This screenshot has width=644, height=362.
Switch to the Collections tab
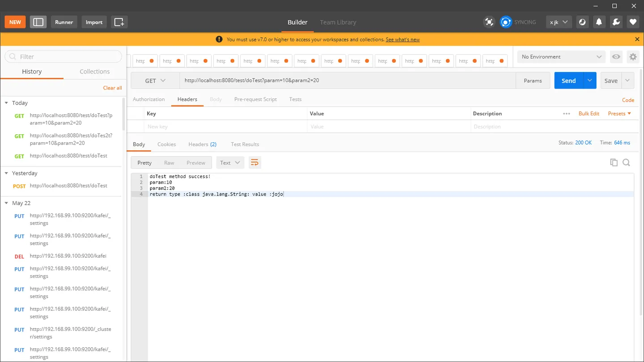coord(94,72)
